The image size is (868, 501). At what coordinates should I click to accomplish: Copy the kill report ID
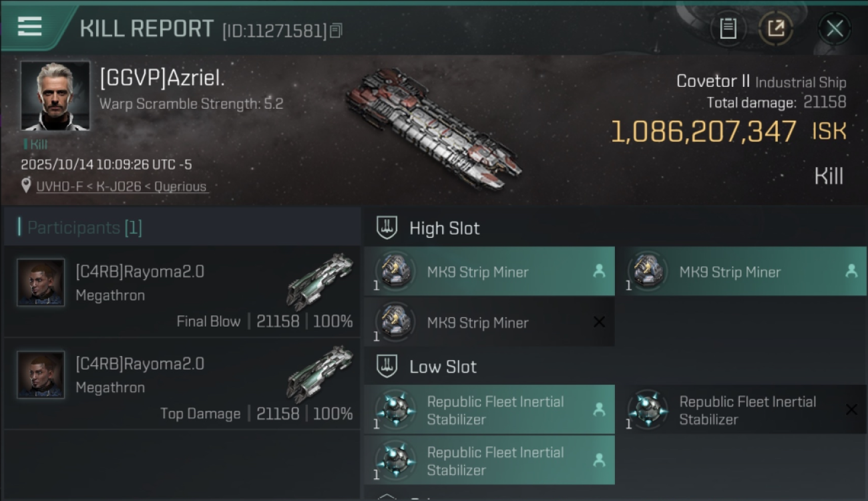(x=336, y=31)
